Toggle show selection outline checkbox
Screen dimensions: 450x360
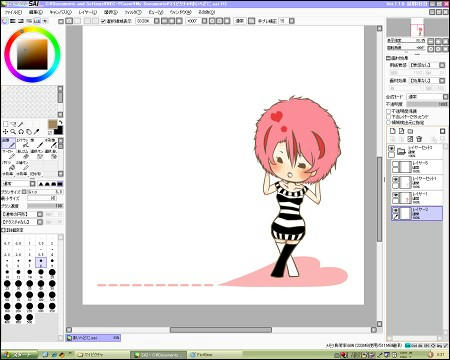coord(103,21)
